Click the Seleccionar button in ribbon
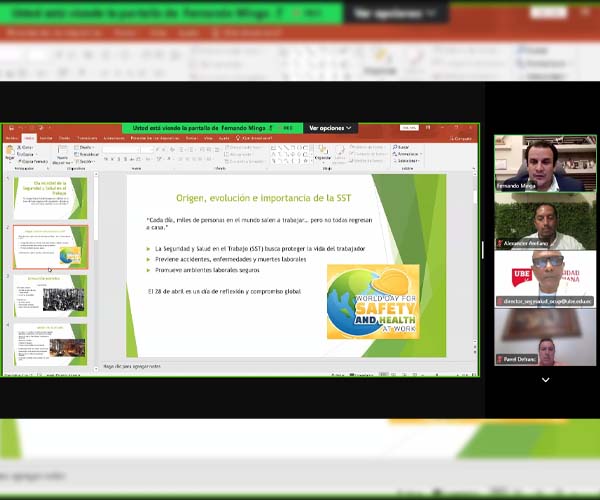 397,161
